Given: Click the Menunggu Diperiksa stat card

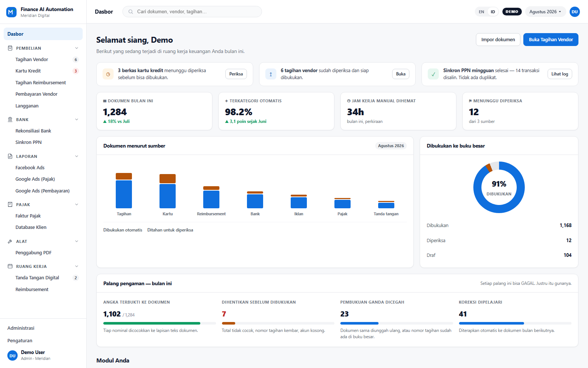Looking at the screenshot, I should coord(520,111).
